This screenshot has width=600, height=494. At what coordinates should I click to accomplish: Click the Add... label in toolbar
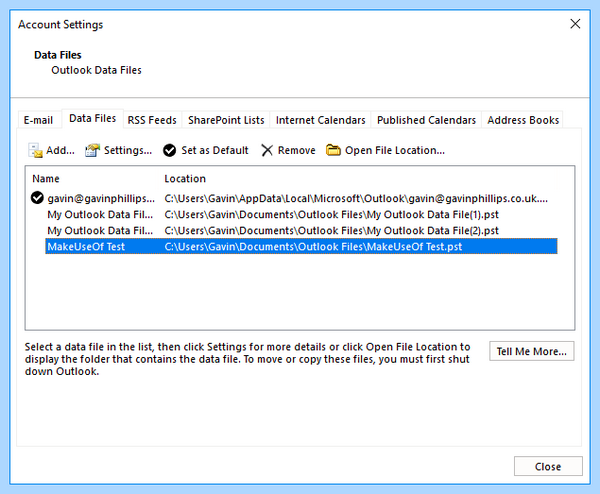[60, 150]
